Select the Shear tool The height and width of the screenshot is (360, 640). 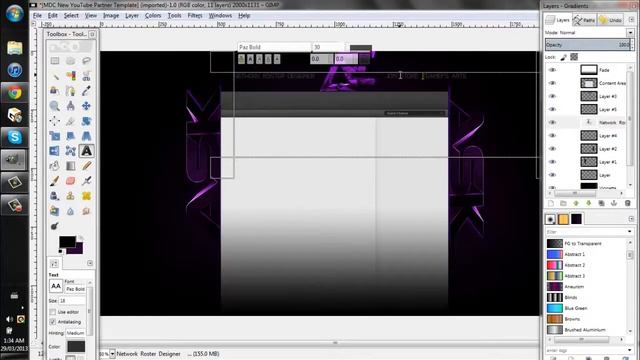click(71, 136)
